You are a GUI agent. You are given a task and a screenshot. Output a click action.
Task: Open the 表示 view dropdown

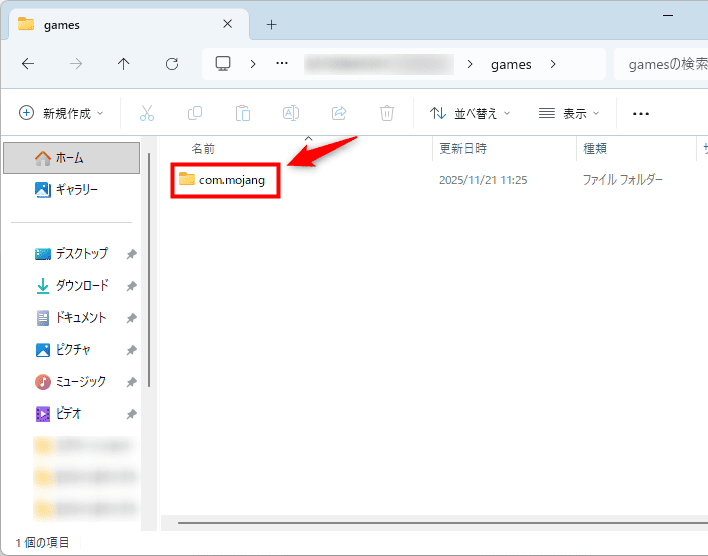point(569,113)
